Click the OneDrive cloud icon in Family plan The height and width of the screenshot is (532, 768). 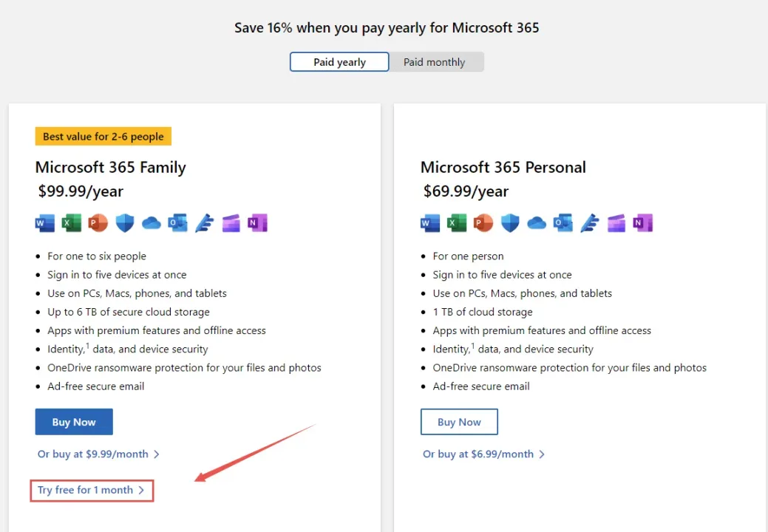pos(152,223)
